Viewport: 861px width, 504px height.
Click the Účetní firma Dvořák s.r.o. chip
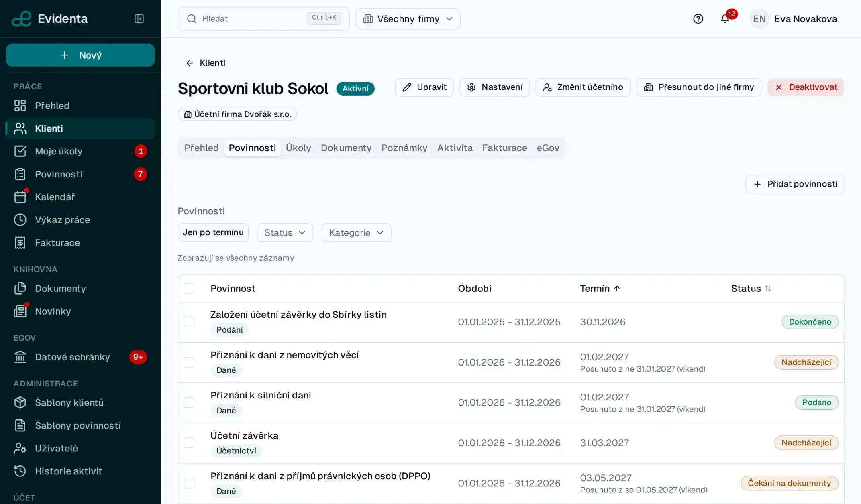pyautogui.click(x=237, y=114)
